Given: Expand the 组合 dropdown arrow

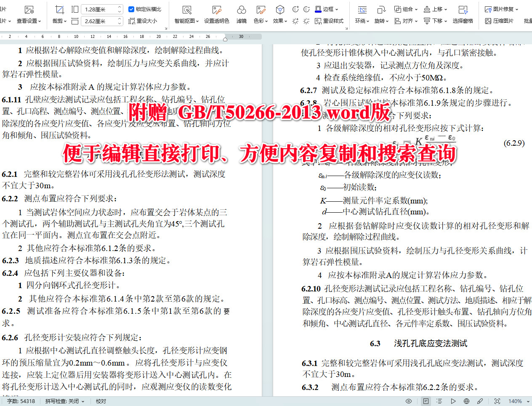Looking at the screenshot, I should [416, 9].
